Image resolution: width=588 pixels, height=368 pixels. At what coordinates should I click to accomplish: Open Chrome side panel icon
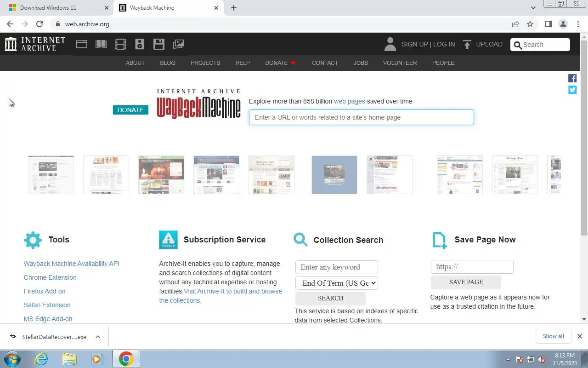pos(548,24)
